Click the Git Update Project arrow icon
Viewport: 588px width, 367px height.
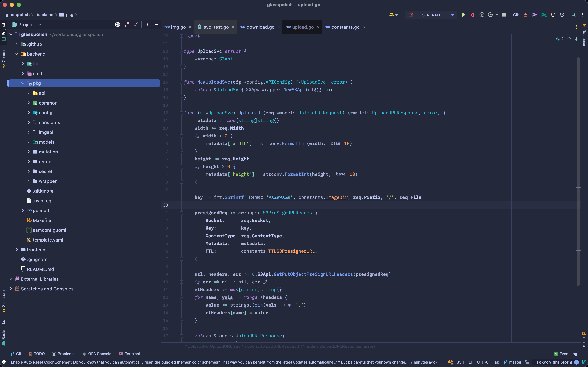pos(525,15)
